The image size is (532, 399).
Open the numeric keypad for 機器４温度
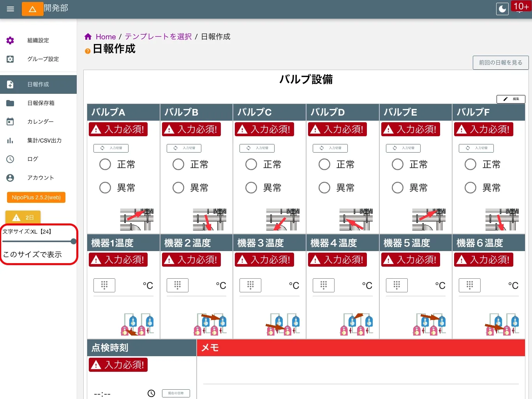(324, 285)
